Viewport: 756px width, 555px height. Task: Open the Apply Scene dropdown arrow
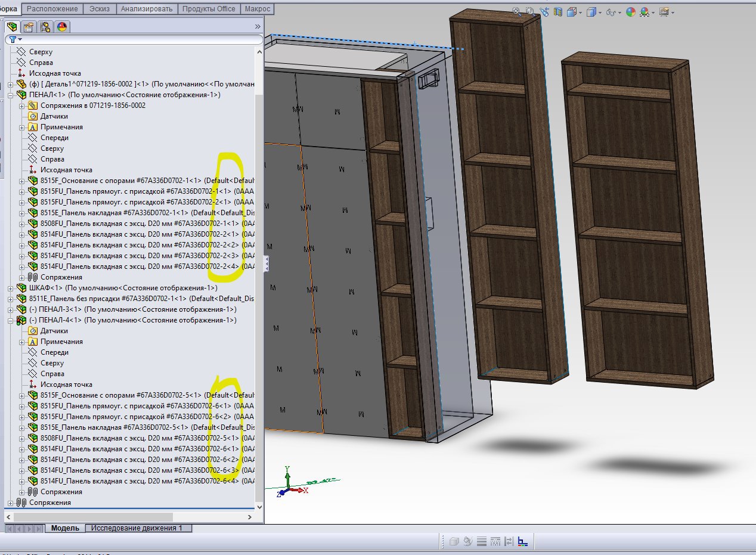pyautogui.click(x=653, y=12)
